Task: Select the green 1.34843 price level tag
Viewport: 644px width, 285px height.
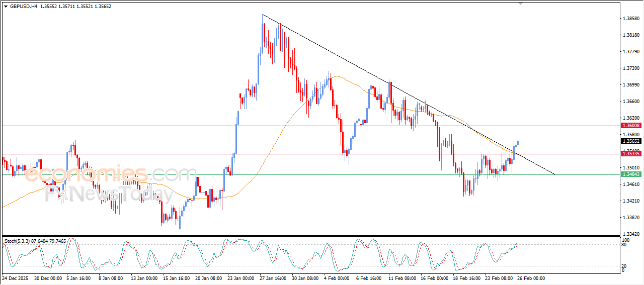Action: [x=631, y=174]
